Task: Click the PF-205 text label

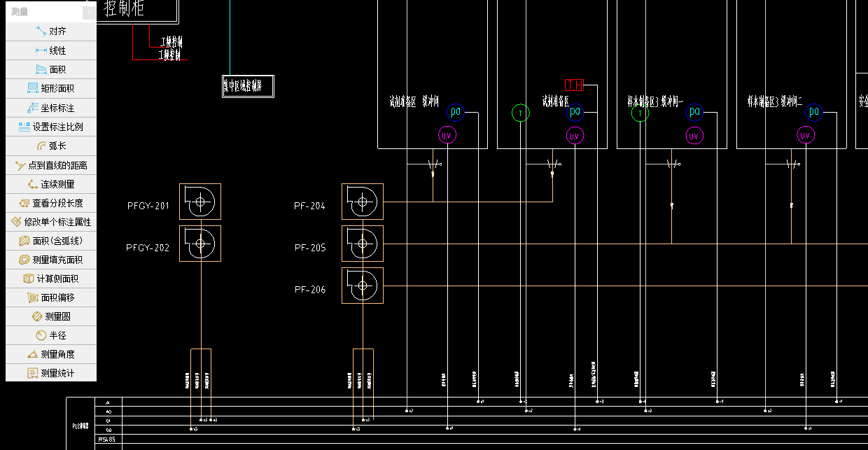Action: coord(310,248)
